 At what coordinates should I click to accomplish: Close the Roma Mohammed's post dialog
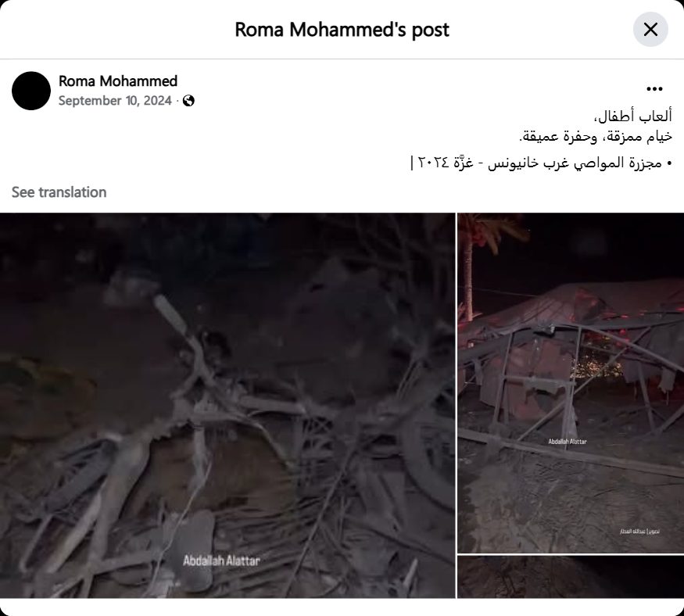[650, 29]
